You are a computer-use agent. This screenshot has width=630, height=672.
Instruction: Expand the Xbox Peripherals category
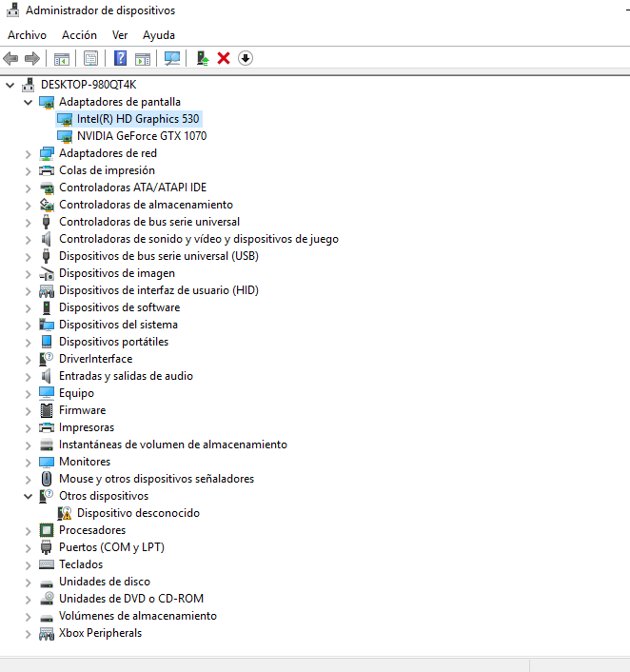[29, 634]
